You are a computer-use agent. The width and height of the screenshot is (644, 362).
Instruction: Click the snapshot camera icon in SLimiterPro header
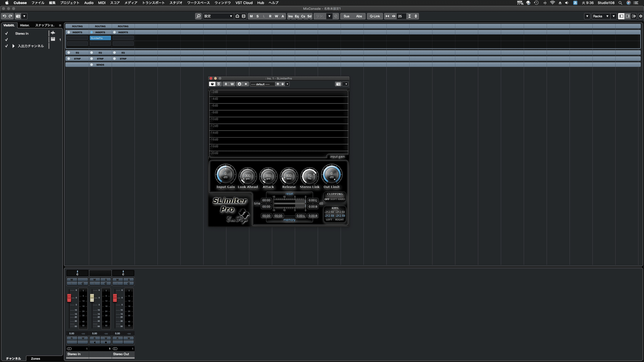[x=338, y=84]
